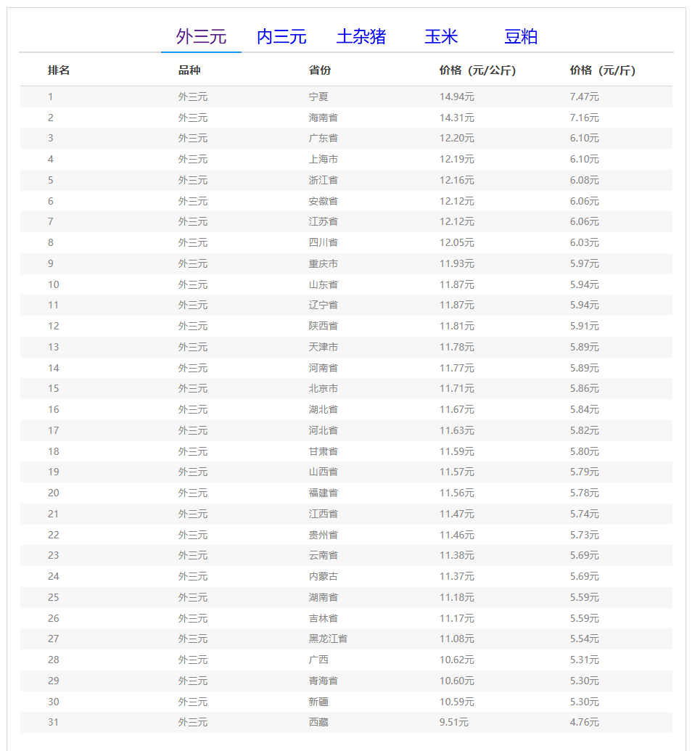
Task: Click the 品种 column header
Action: click(x=189, y=70)
